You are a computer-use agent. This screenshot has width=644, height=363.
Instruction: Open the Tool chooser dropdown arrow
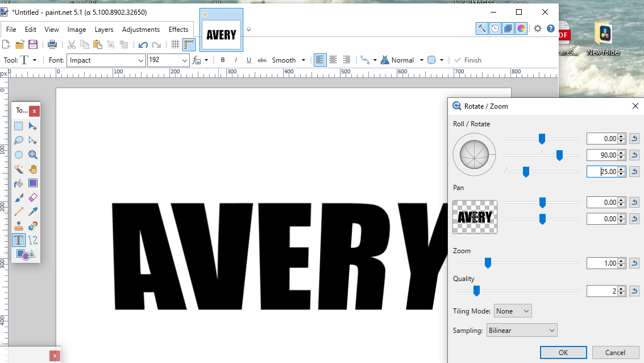tap(35, 60)
